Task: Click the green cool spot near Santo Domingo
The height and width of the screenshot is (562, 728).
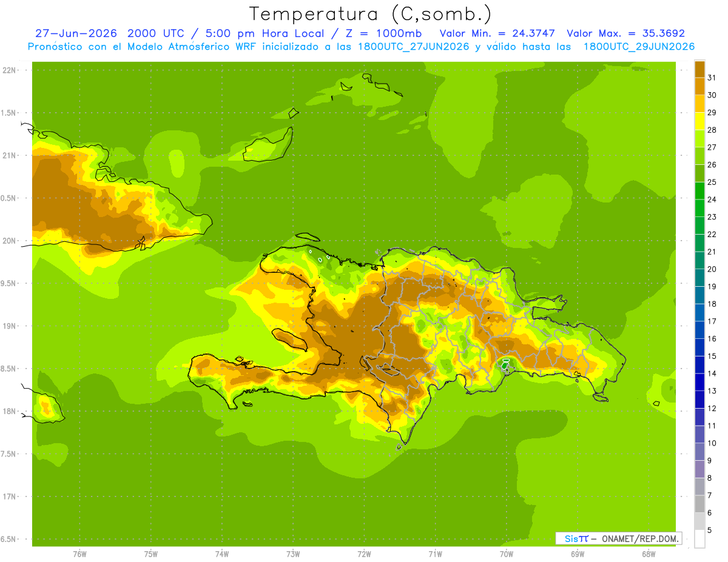Action: (505, 364)
